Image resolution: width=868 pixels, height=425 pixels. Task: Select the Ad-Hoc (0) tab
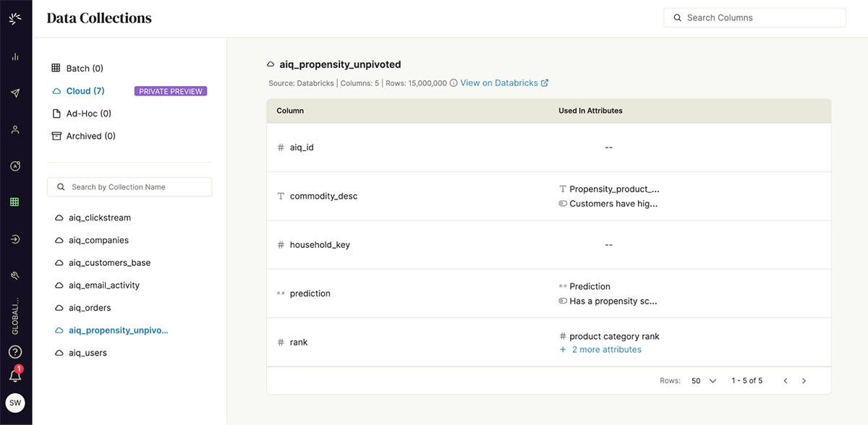click(88, 113)
